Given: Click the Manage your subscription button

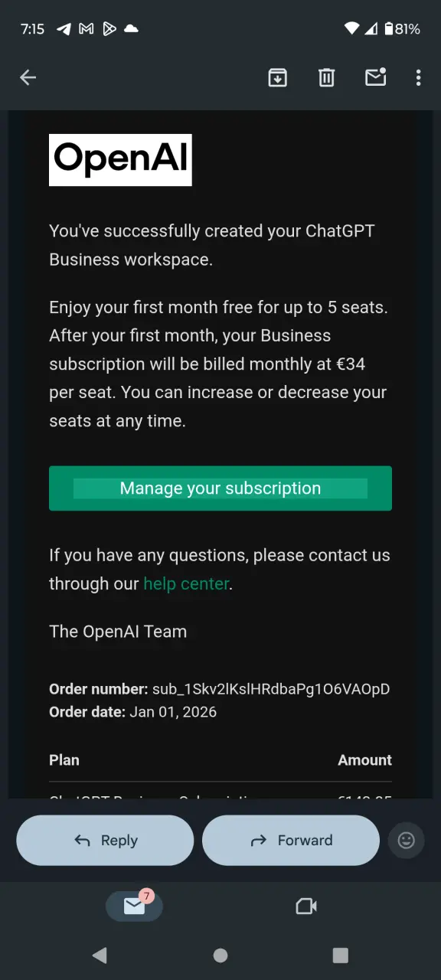Looking at the screenshot, I should coord(220,488).
